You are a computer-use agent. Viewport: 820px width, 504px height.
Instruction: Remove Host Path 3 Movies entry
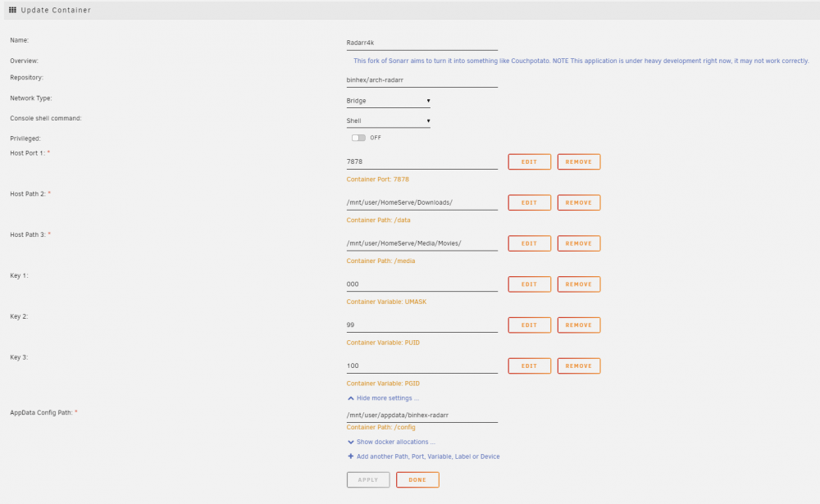click(578, 243)
